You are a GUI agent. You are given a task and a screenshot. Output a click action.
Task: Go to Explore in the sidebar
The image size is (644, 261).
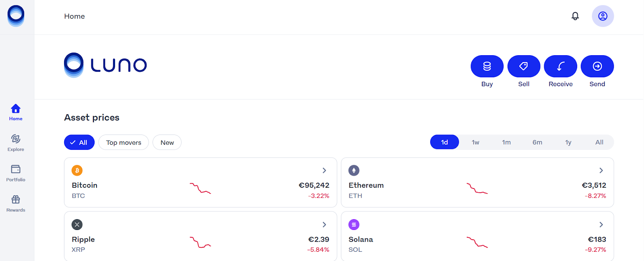(x=16, y=143)
